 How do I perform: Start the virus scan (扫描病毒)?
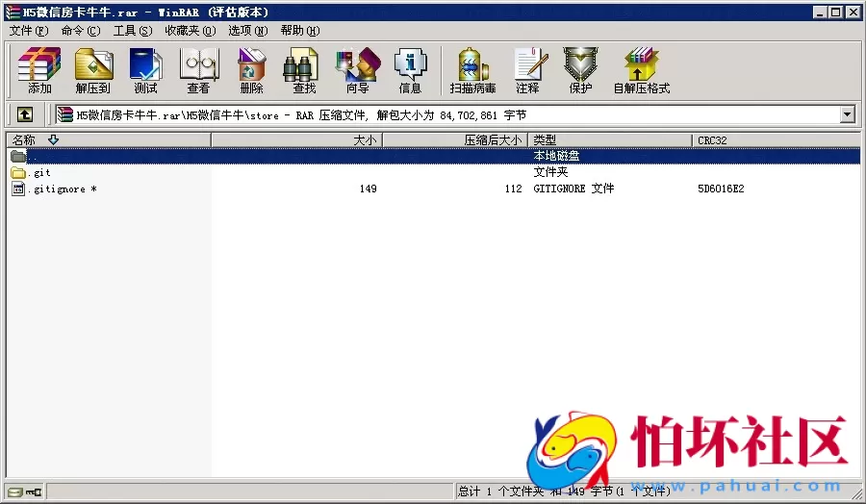(x=472, y=70)
